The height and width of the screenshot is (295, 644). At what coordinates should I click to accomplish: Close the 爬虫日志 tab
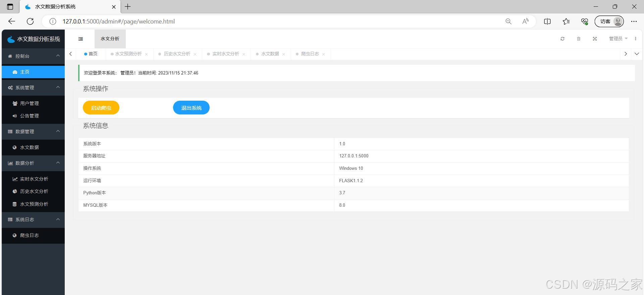pos(323,54)
